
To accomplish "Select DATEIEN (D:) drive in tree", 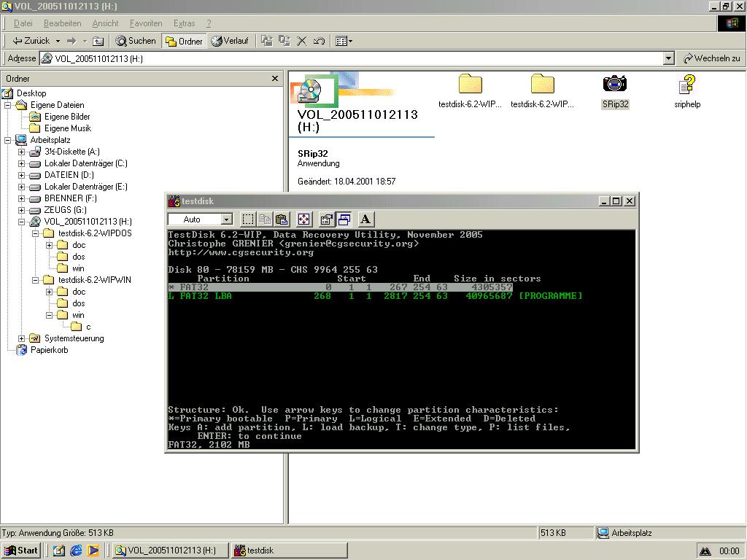I will point(69,175).
